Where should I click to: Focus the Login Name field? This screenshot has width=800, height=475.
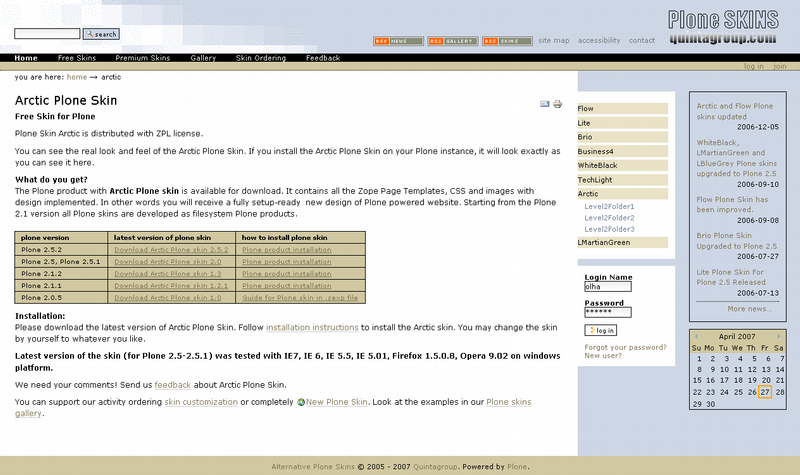click(x=607, y=287)
